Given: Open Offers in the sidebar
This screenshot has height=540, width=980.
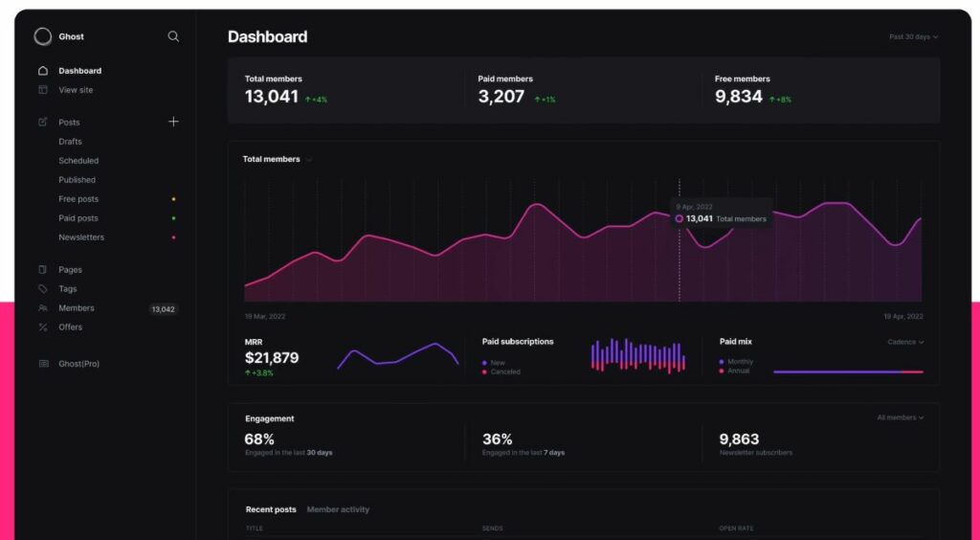Looking at the screenshot, I should point(70,326).
